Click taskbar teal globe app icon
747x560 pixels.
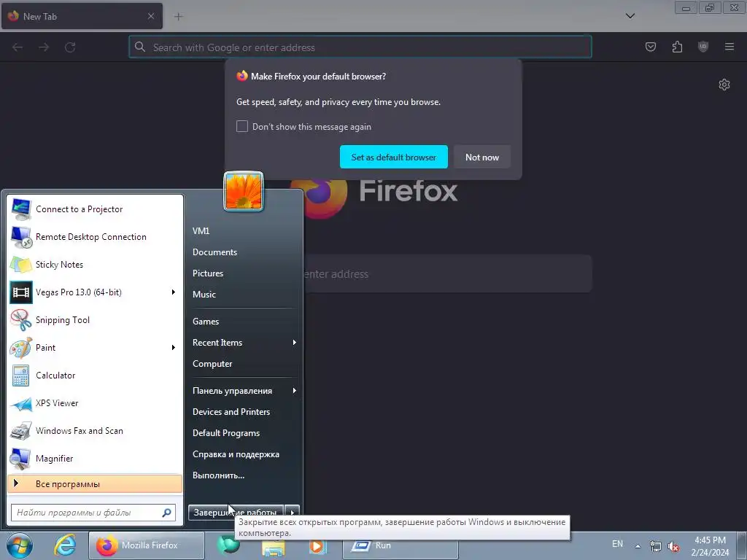pos(228,545)
